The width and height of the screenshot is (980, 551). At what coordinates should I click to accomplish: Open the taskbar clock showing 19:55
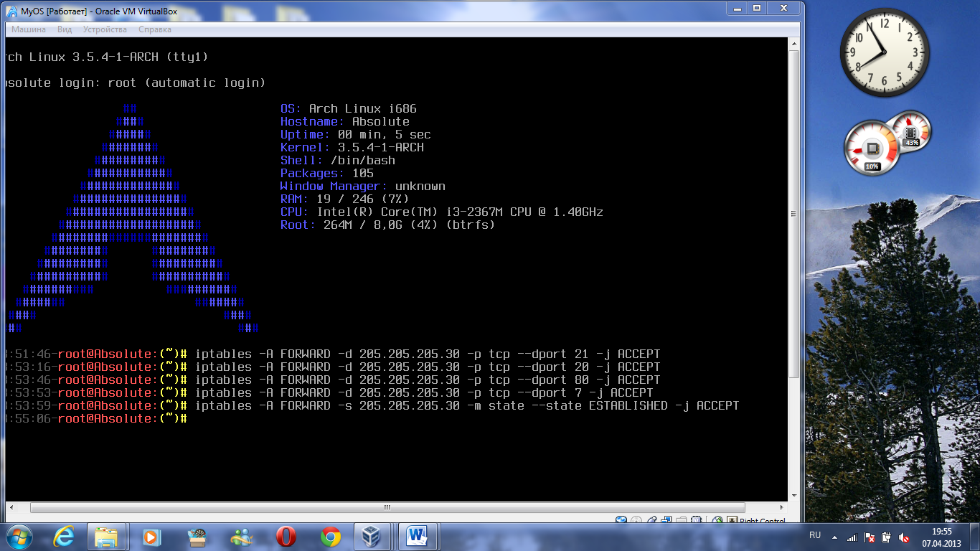click(941, 537)
